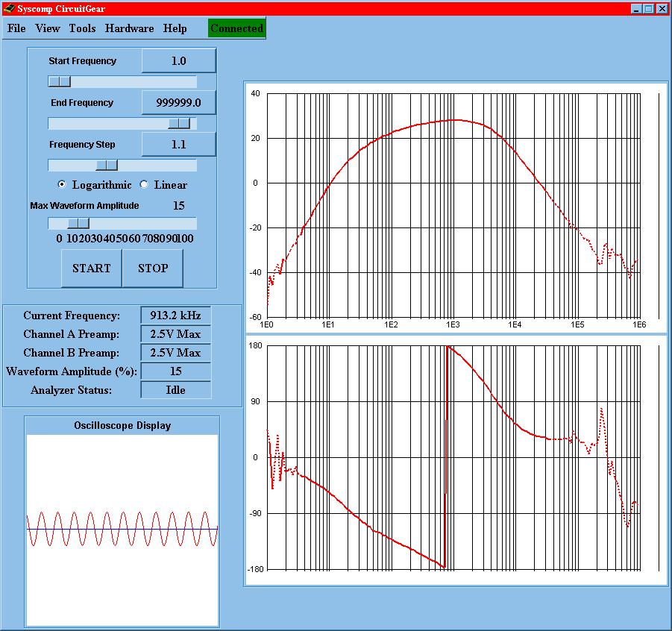Click the Frequency Step slider handle
The height and width of the screenshot is (631, 672).
pyautogui.click(x=107, y=165)
